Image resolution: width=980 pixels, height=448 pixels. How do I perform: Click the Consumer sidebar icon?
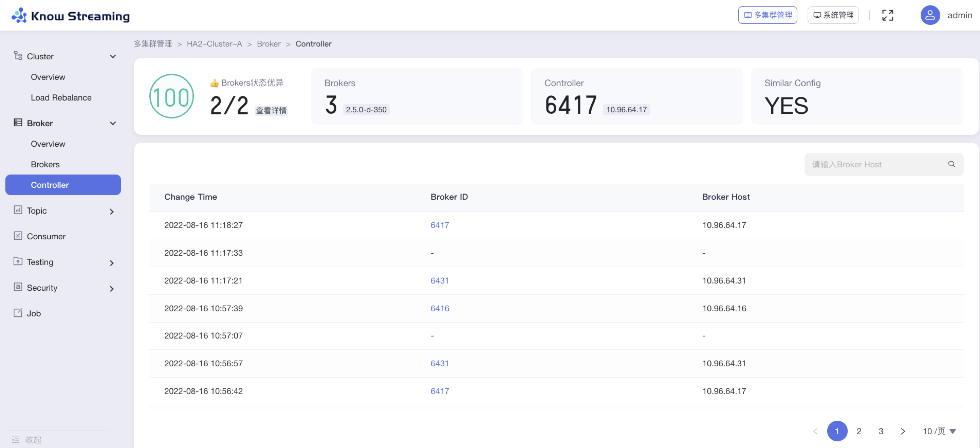coord(18,236)
